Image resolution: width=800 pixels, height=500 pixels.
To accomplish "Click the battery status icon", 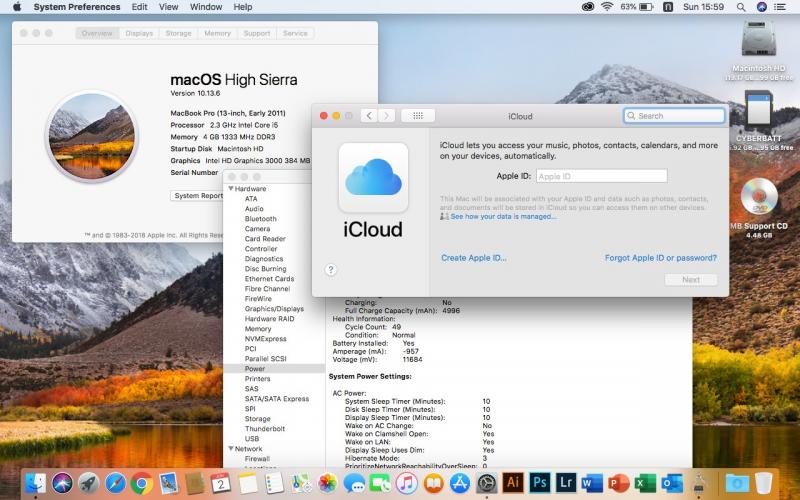I will point(646,7).
